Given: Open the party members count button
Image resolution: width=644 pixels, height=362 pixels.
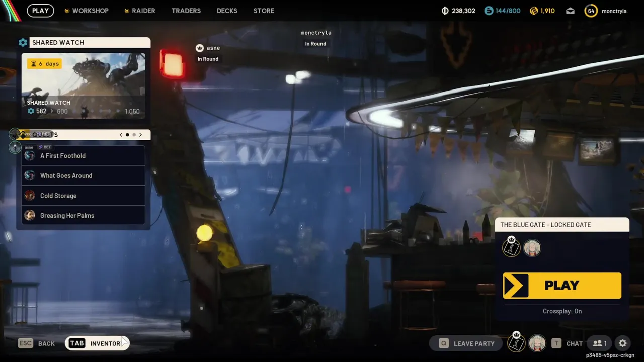Looking at the screenshot, I should [x=599, y=343].
